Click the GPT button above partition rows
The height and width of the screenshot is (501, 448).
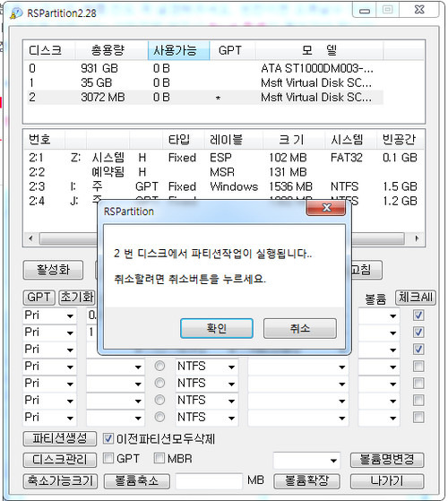tap(39, 298)
